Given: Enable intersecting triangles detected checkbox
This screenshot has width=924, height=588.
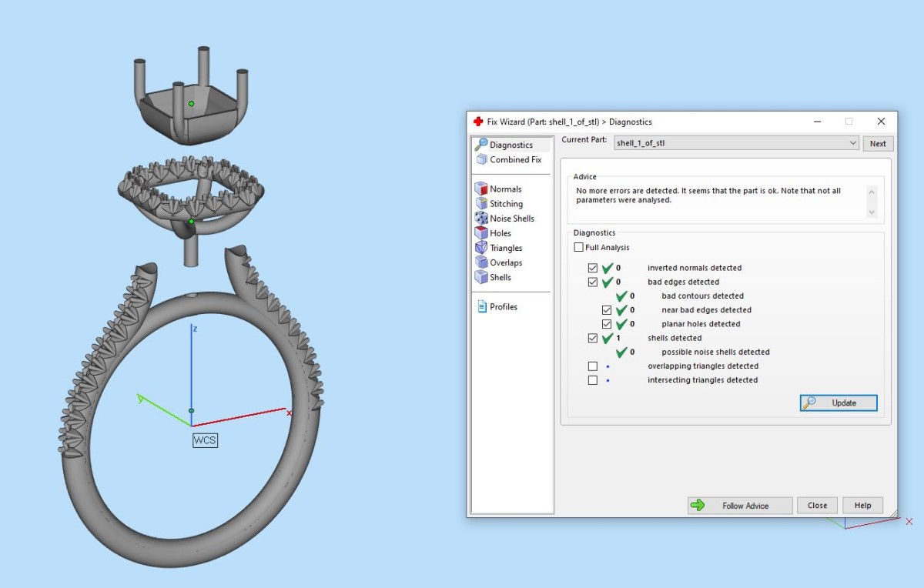Looking at the screenshot, I should point(592,380).
